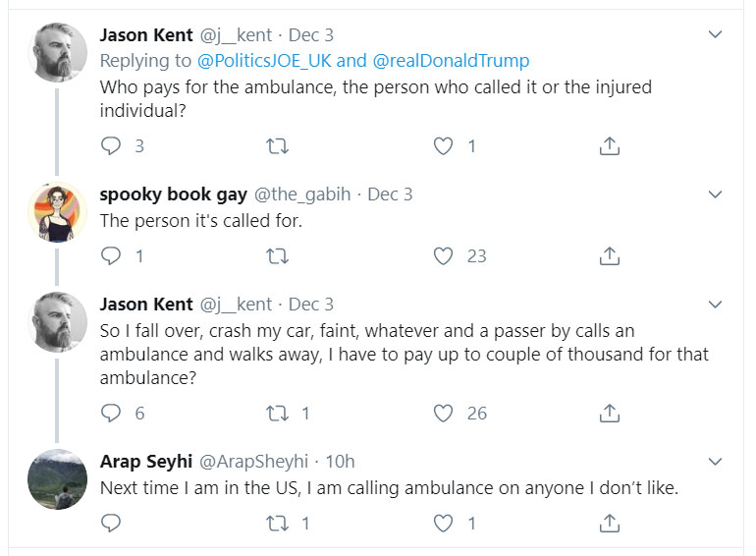
Task: Like the tweet with 26 likes
Action: 444,414
